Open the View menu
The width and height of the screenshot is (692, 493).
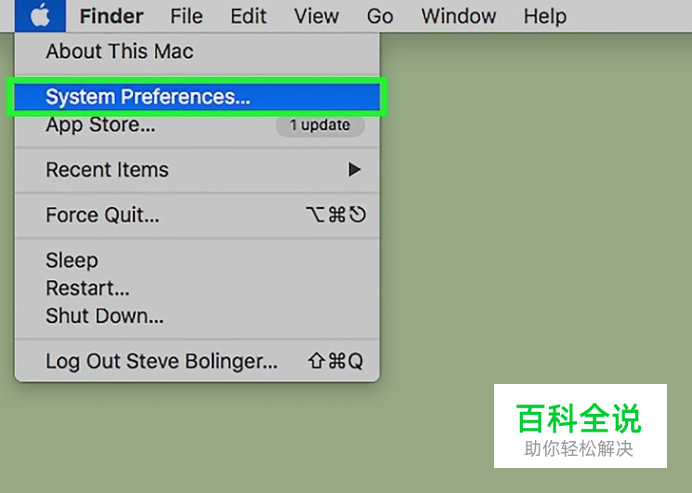coord(316,16)
